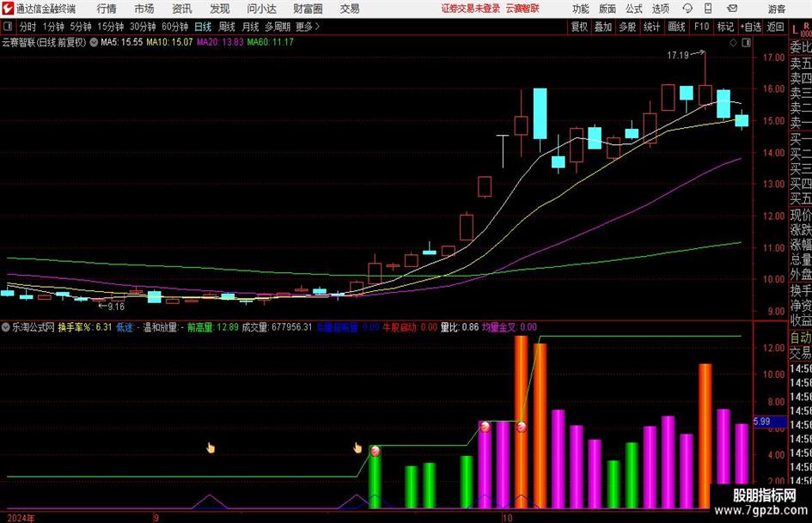
Task: Open the 市场 menu
Action: coord(144,9)
